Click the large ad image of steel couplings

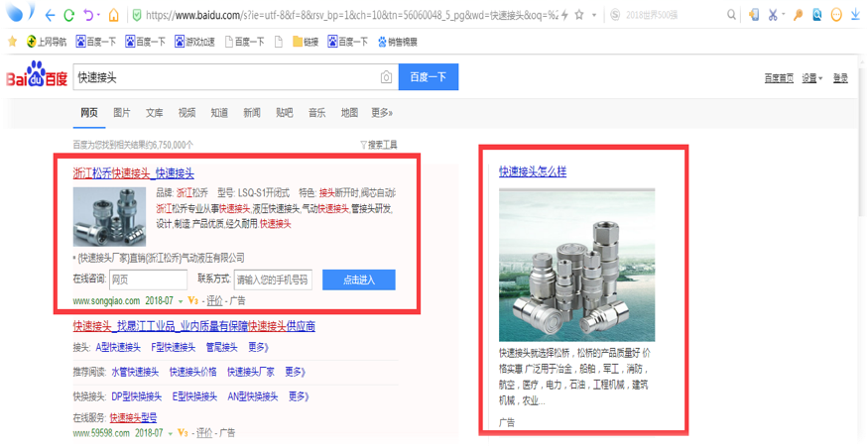576,265
